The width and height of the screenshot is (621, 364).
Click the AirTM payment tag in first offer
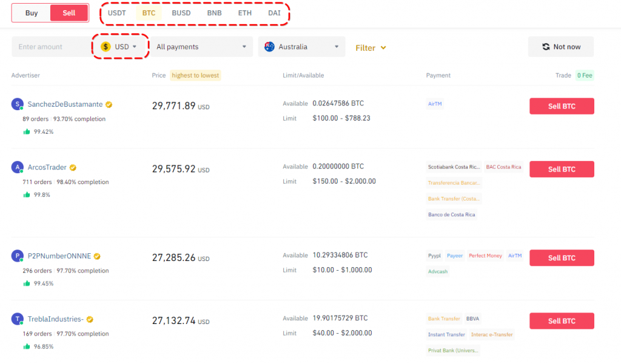[435, 104]
